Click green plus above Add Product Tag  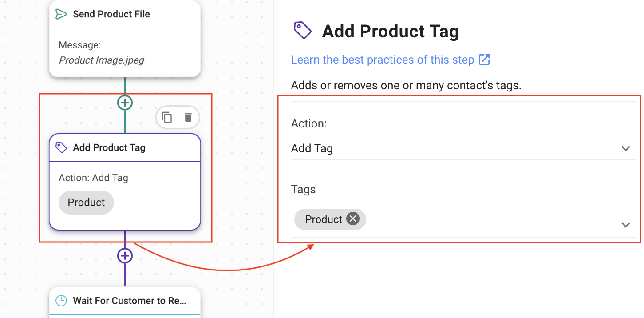pos(125,103)
